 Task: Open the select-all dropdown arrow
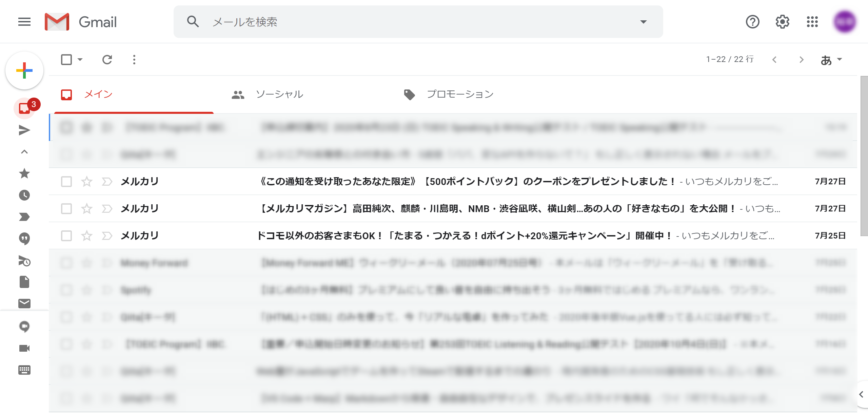click(x=80, y=60)
